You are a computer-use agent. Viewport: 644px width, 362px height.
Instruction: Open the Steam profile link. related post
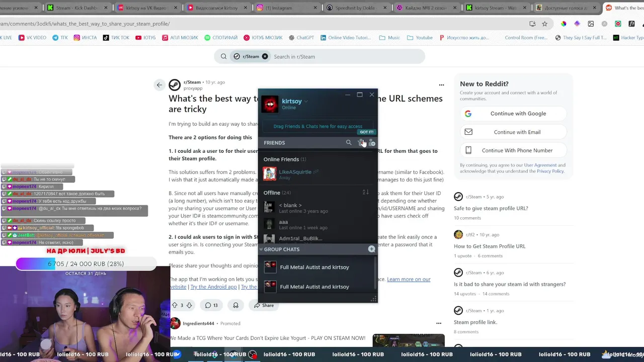tap(475, 322)
